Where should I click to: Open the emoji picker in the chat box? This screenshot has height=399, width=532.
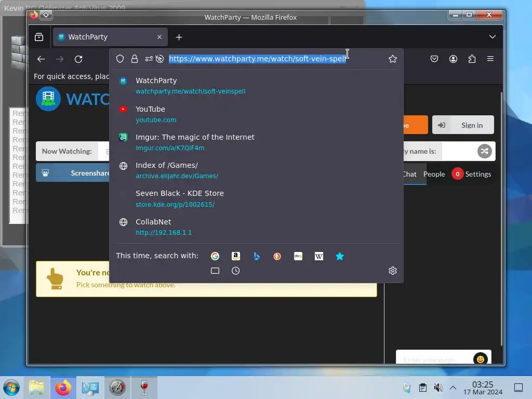tap(481, 359)
